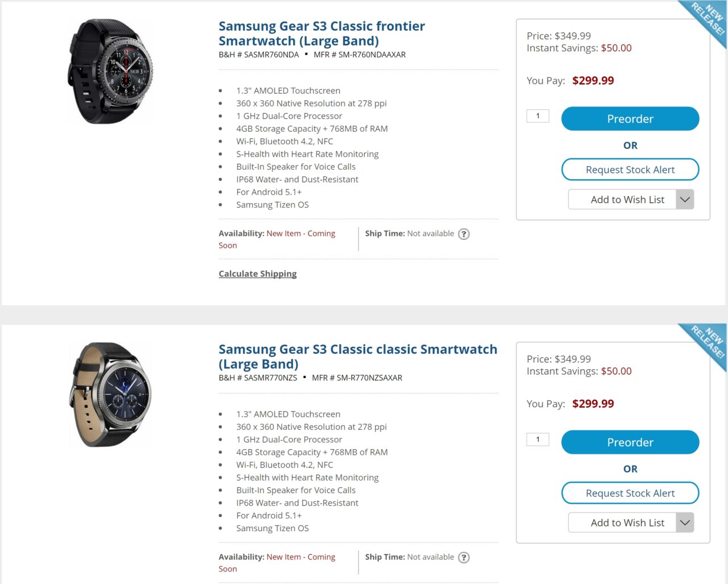The width and height of the screenshot is (728, 584).
Task: View the silver classic watch product image
Action: pos(110,394)
